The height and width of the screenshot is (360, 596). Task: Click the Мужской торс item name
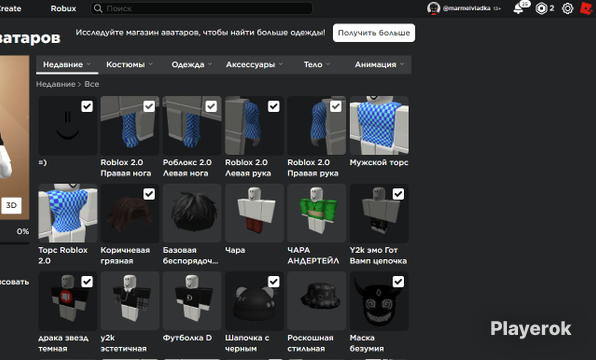(x=379, y=162)
